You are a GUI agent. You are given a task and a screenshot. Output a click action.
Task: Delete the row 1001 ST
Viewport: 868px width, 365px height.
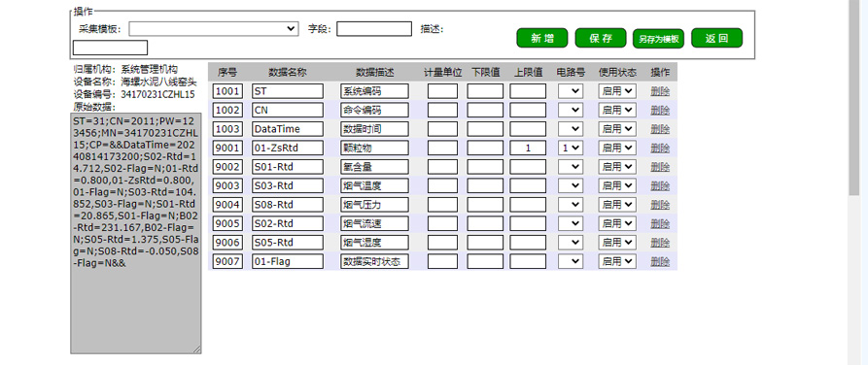(660, 91)
